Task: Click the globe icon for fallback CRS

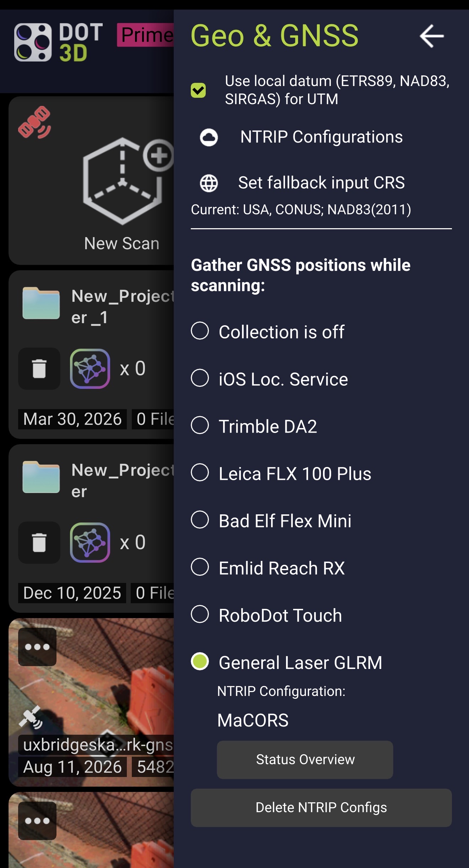Action: [x=209, y=183]
